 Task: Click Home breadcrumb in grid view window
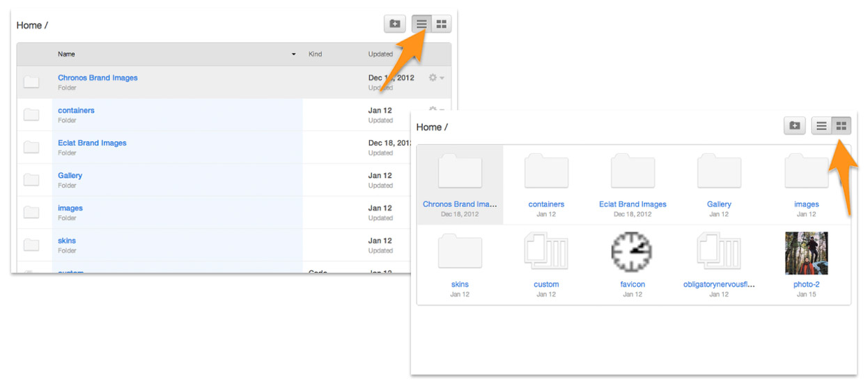pos(428,127)
